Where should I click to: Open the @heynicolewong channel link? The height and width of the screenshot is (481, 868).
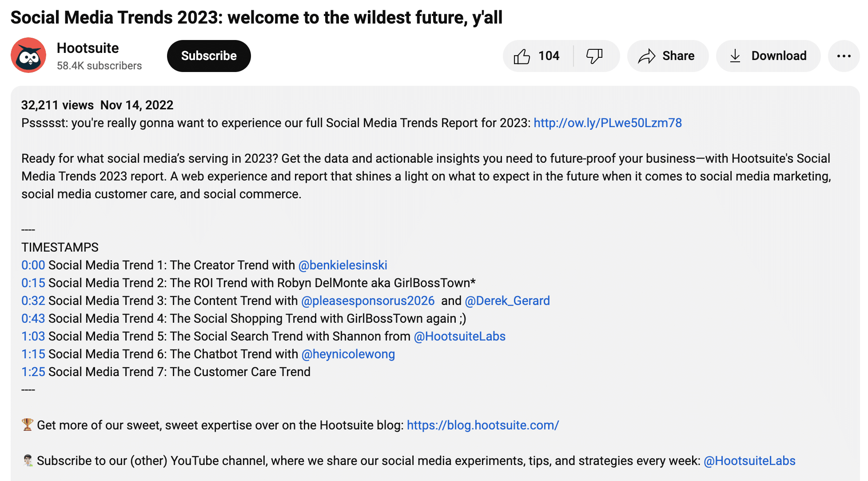point(348,354)
